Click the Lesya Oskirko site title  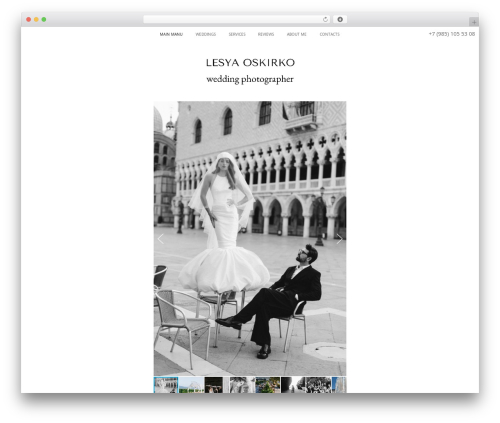pyautogui.click(x=250, y=63)
